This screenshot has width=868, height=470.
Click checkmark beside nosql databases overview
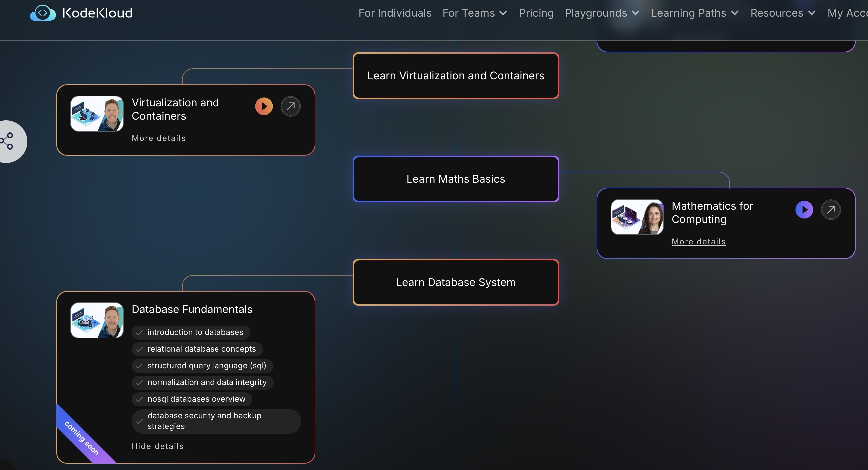pos(139,399)
